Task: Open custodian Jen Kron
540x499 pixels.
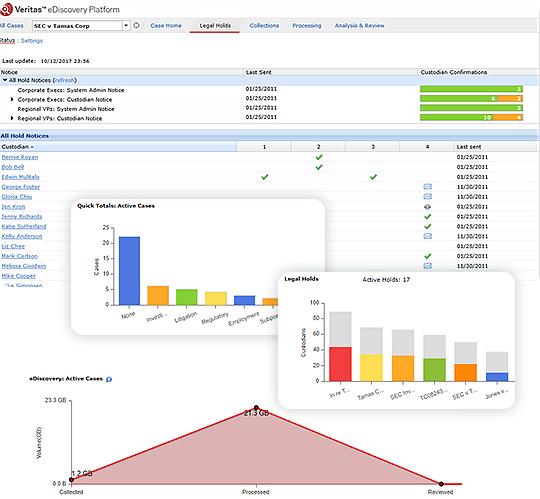Action: [13, 207]
